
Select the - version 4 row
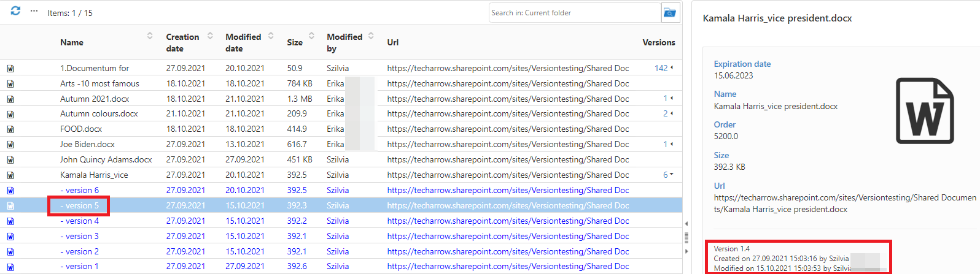pyautogui.click(x=341, y=221)
